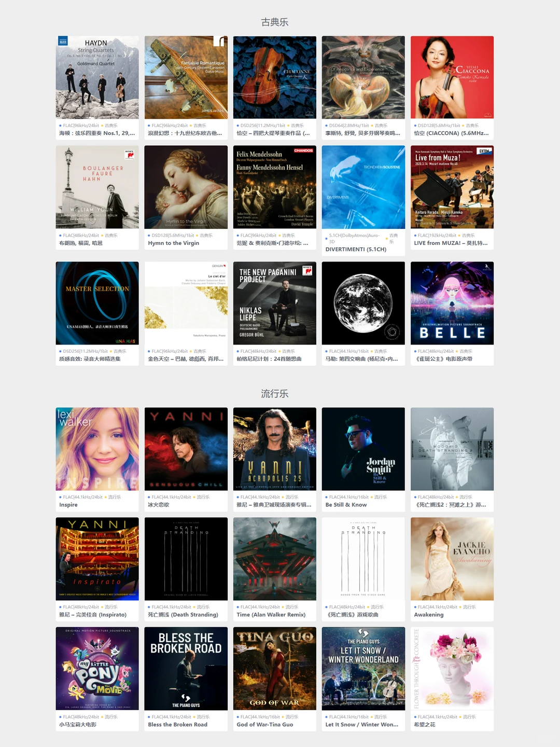
Task: Open the Woodkid Death Stranding 2 cover
Action: [x=452, y=449]
